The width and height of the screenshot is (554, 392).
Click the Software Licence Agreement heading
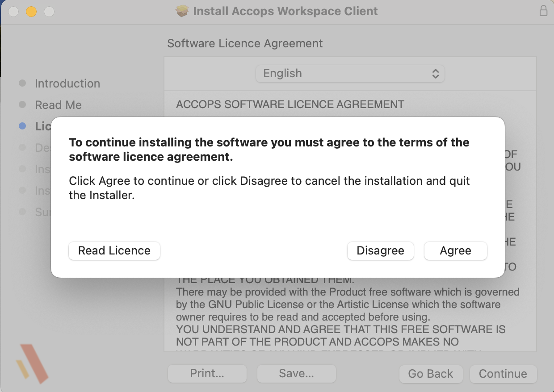click(245, 43)
